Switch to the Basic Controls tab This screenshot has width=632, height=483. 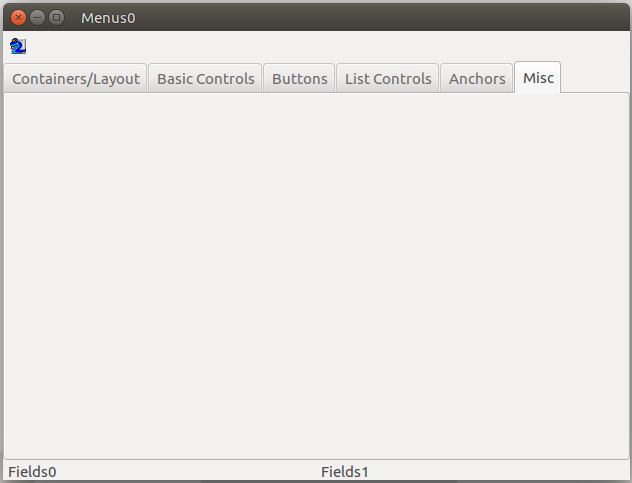(206, 79)
